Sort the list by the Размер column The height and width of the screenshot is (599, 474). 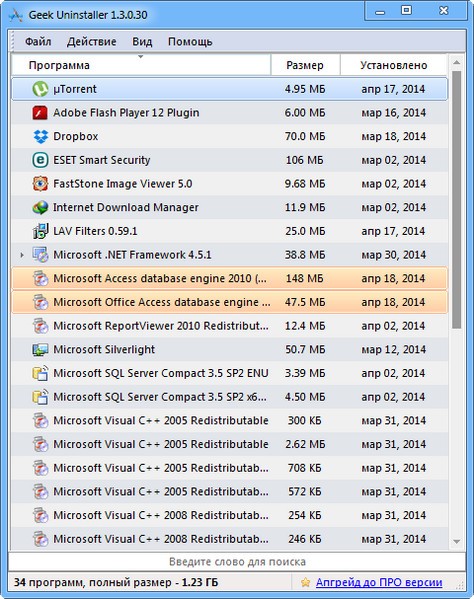point(305,65)
